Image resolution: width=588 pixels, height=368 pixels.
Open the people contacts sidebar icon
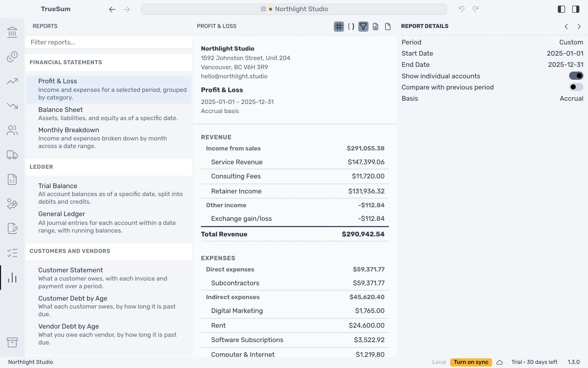[x=12, y=130]
